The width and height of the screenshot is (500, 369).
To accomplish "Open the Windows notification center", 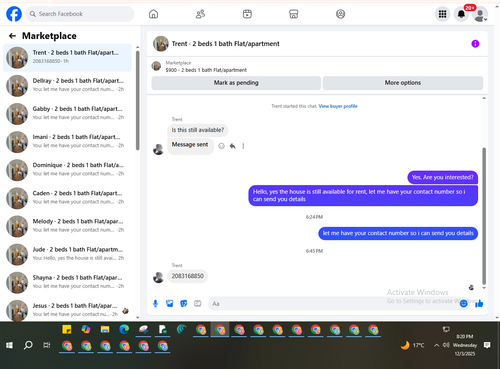I will pos(487,345).
